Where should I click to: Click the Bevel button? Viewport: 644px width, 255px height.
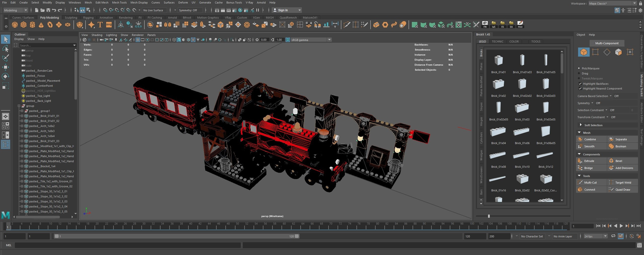pos(623,161)
